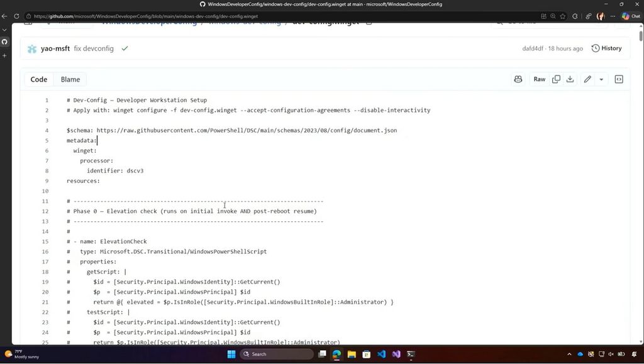This screenshot has height=364, width=644.
Task: Open Visual Studio Code on taskbar
Action: pos(381,354)
